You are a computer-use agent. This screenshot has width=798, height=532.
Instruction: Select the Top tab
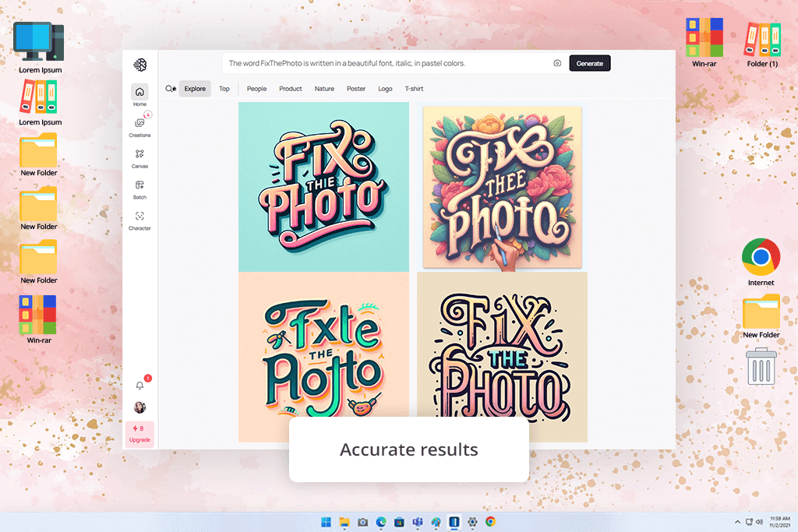tap(224, 89)
